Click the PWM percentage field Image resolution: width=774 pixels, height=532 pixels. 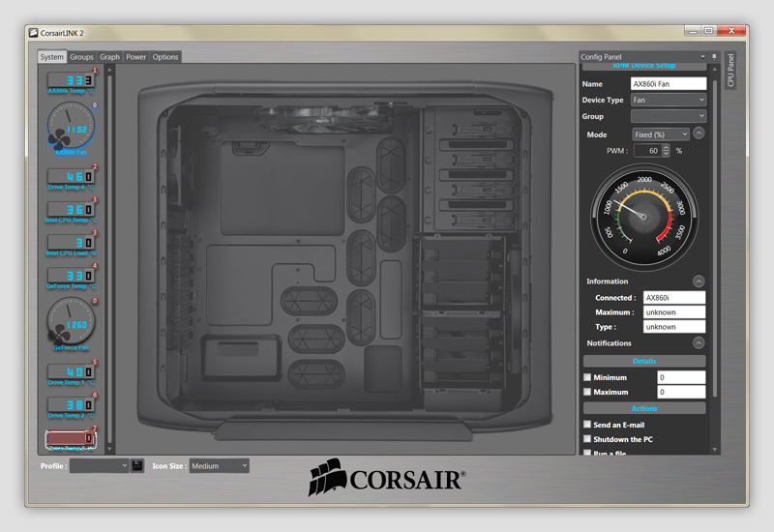(648, 151)
